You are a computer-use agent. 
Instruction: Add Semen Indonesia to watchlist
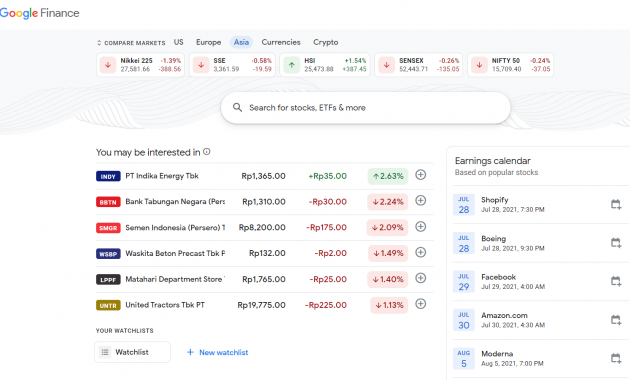point(421,227)
